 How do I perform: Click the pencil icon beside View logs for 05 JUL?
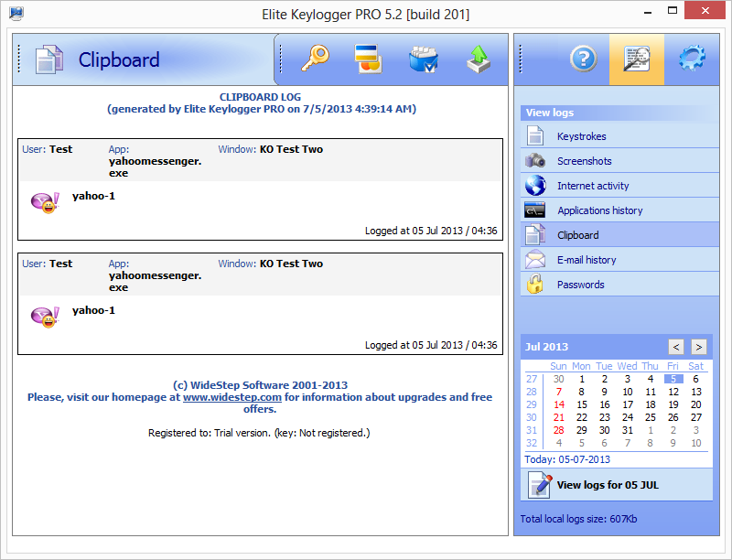pyautogui.click(x=540, y=485)
